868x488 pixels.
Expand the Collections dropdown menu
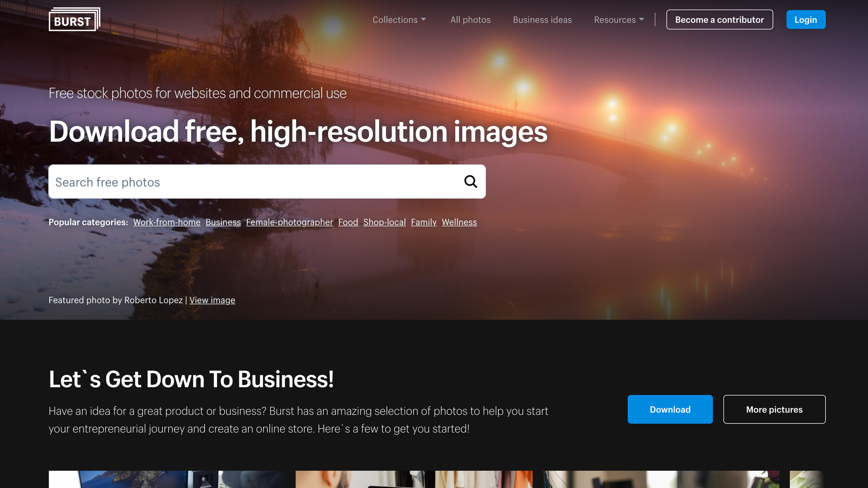click(x=399, y=20)
